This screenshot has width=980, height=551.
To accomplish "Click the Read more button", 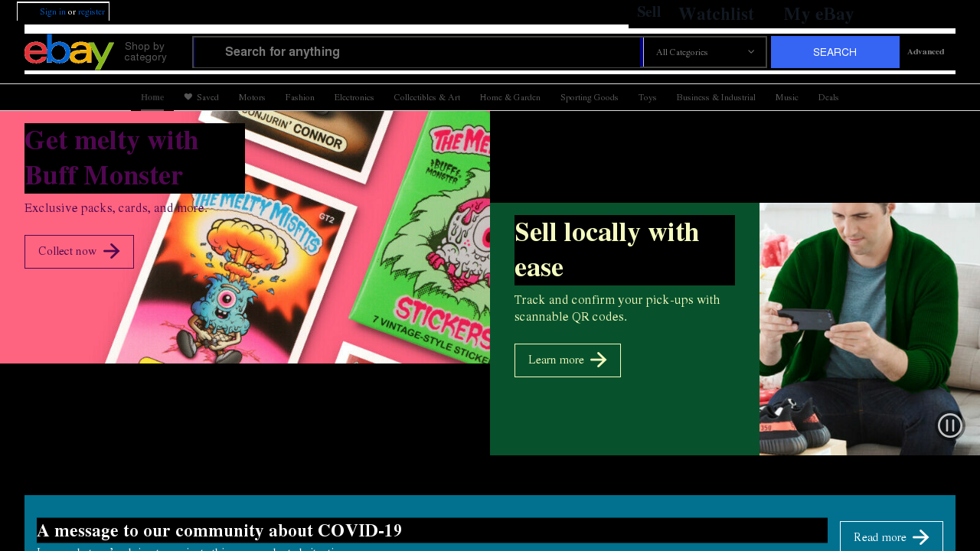I will coord(891,537).
